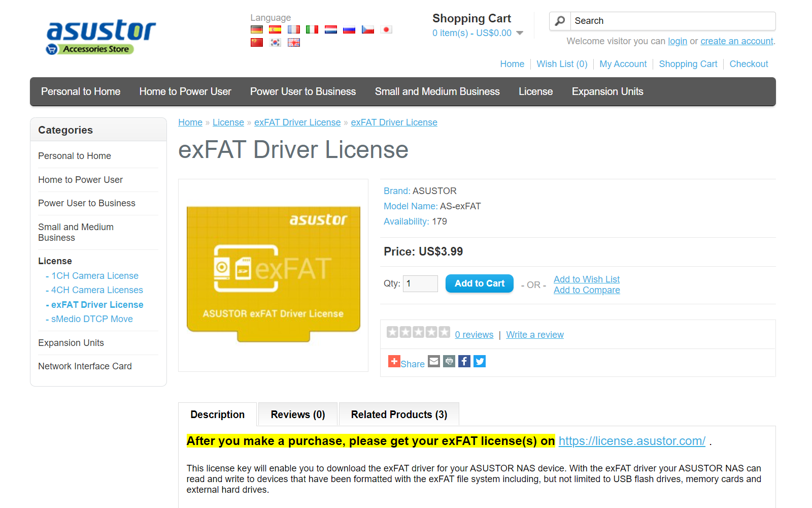
Task: Select Small and Medium Business in Categories sidebar
Action: tap(76, 232)
